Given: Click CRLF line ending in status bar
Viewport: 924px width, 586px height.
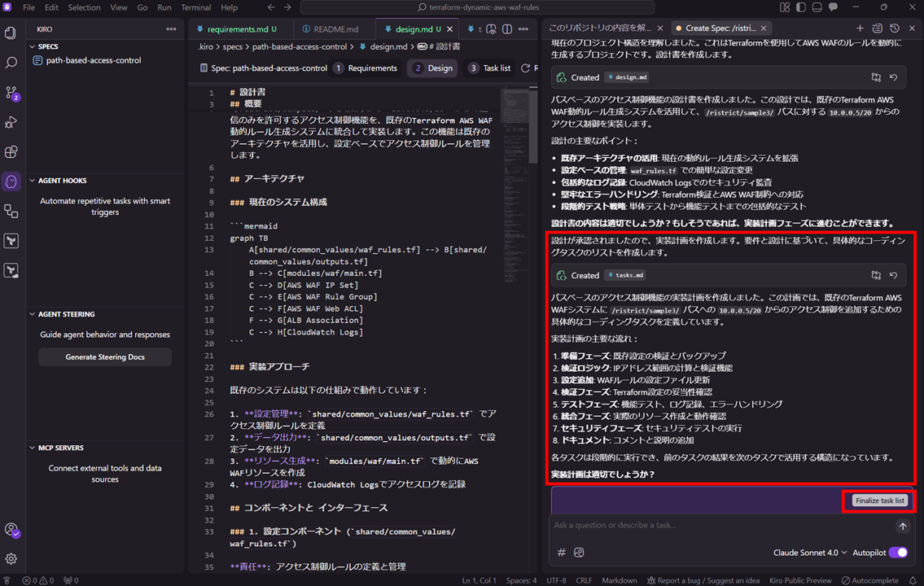Looking at the screenshot, I should point(584,580).
